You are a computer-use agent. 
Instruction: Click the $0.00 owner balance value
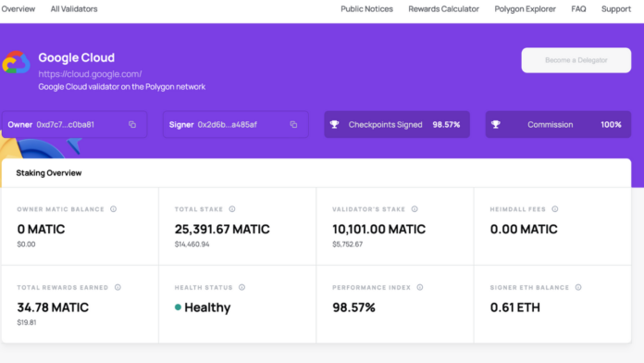tap(26, 244)
